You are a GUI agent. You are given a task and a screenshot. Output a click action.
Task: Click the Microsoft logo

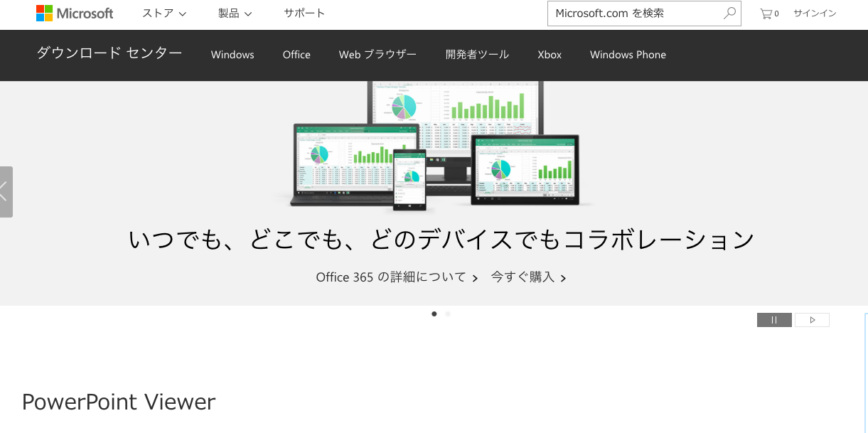(x=75, y=13)
